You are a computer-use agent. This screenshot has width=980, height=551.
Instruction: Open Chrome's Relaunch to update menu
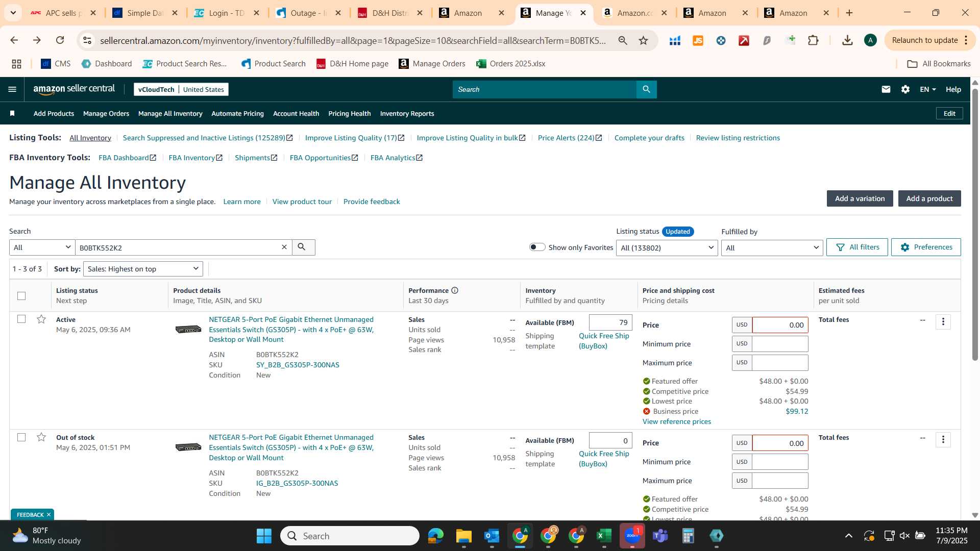coord(929,40)
